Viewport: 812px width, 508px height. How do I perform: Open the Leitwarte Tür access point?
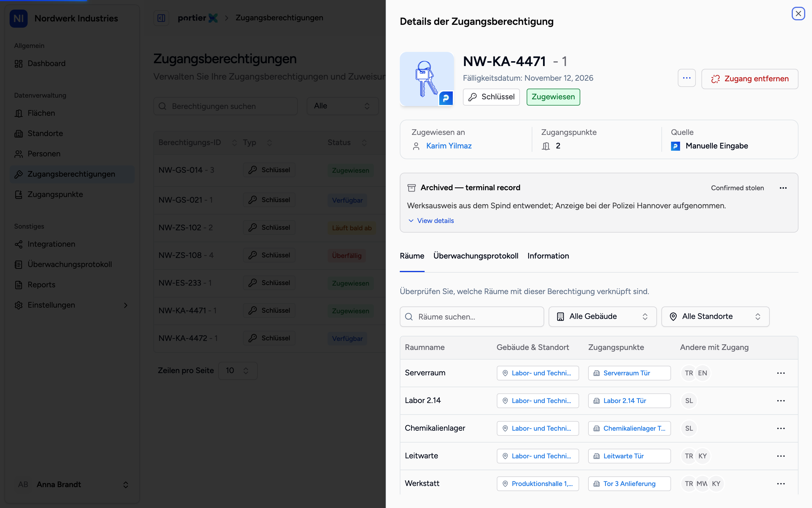point(630,456)
